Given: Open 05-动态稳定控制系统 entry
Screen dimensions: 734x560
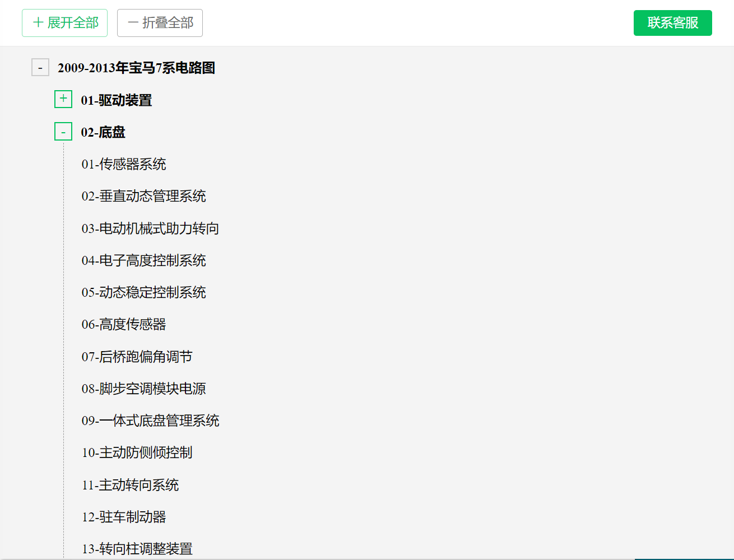Looking at the screenshot, I should (x=143, y=292).
